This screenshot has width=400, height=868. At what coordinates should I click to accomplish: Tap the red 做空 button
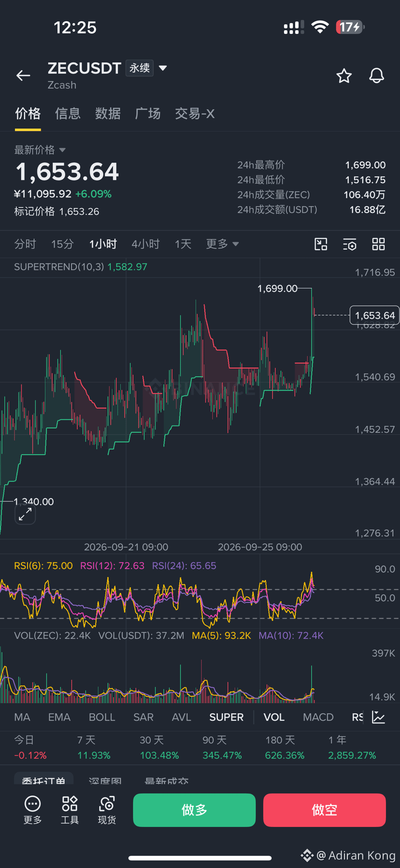pyautogui.click(x=325, y=810)
